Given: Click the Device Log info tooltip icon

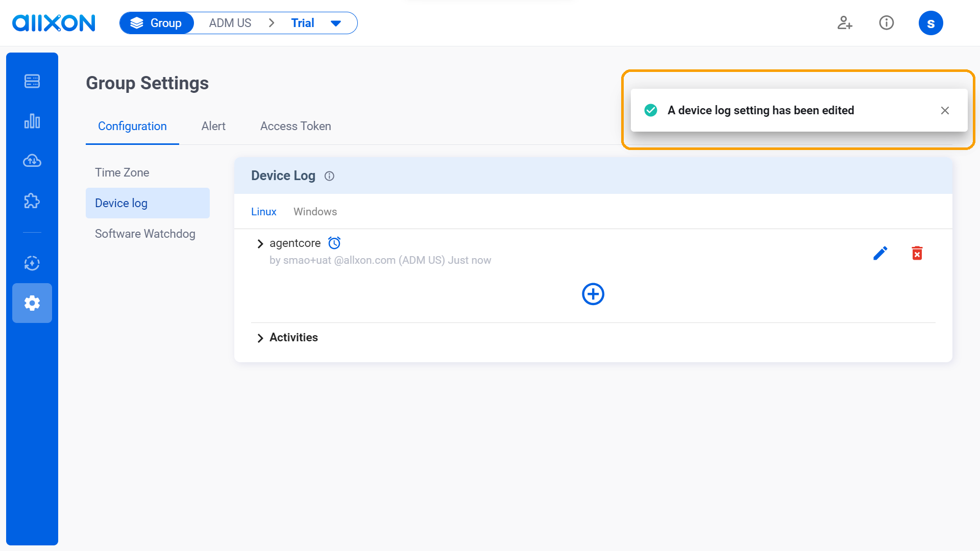Looking at the screenshot, I should click(329, 176).
